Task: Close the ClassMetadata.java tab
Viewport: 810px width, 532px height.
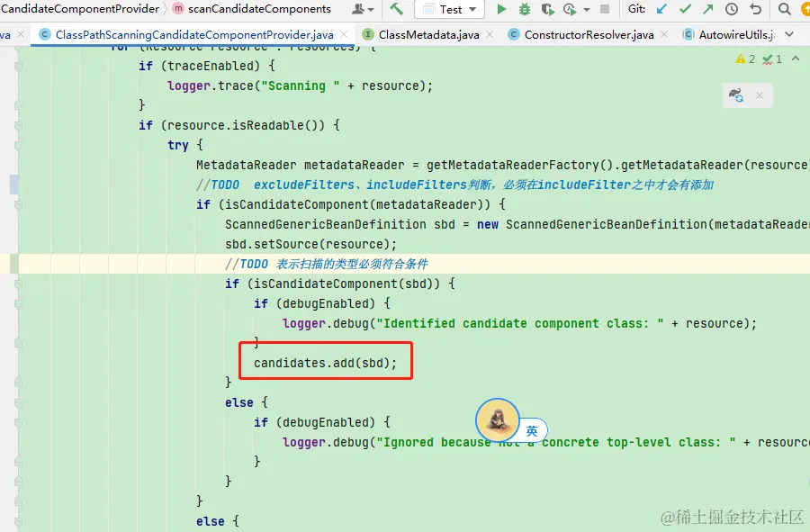Action: point(490,34)
